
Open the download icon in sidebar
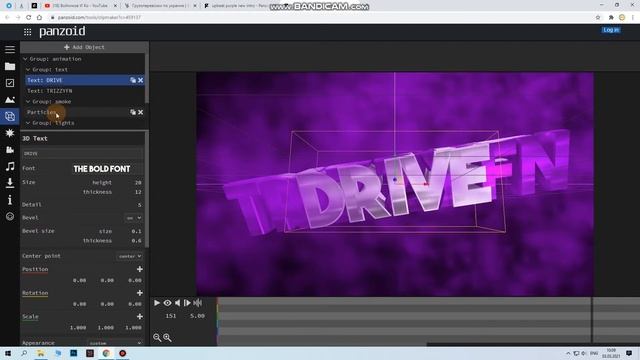[x=10, y=183]
